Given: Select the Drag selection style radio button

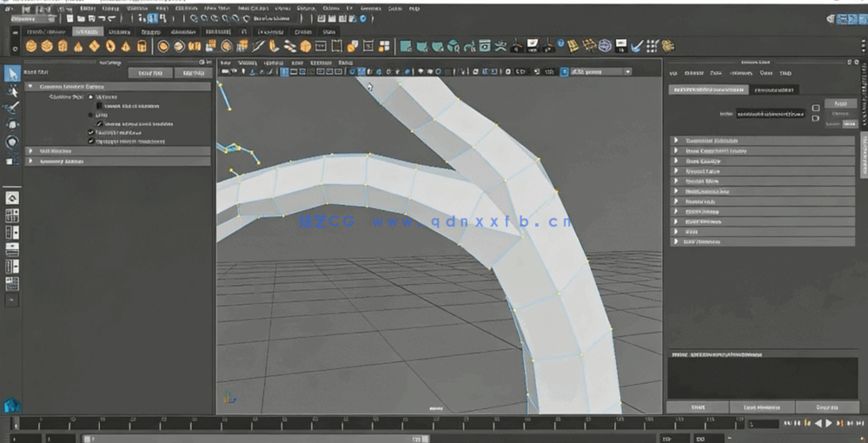Looking at the screenshot, I should 90,115.
